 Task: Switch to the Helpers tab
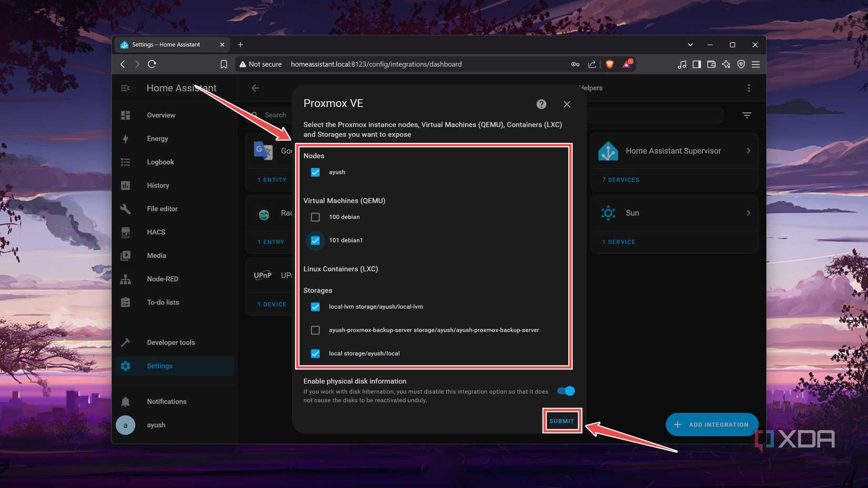tap(590, 88)
